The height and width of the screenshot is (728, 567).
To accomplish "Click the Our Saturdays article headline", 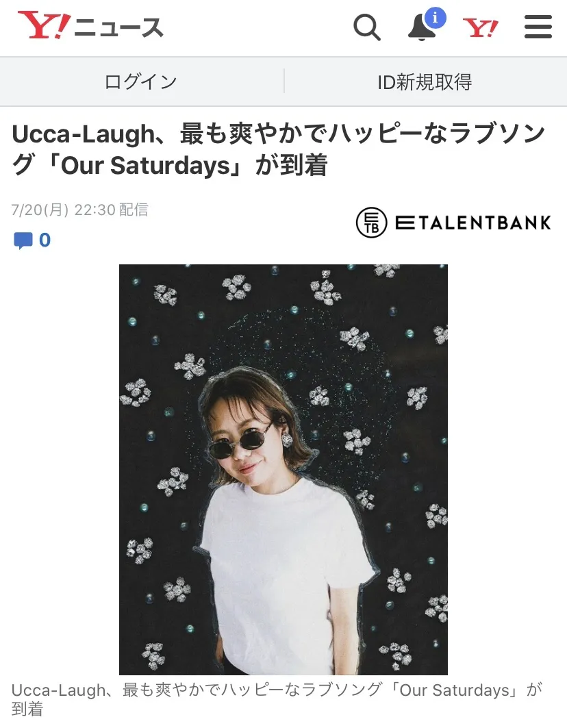I will click(x=279, y=149).
